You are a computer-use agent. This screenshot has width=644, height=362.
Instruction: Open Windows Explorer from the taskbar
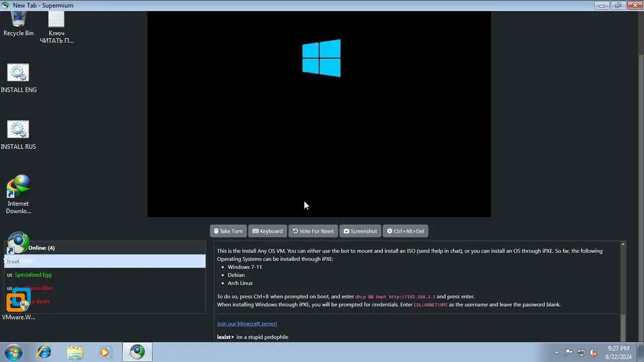[x=74, y=352]
